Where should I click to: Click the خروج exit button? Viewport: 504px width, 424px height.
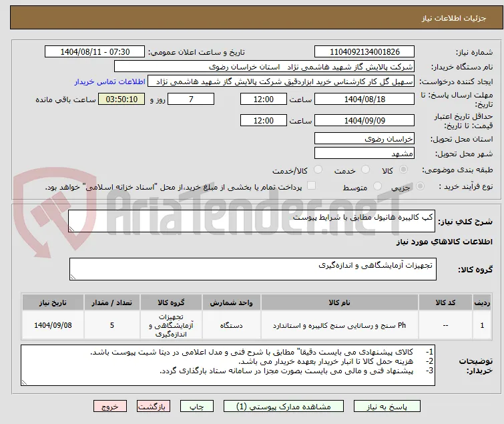(x=110, y=407)
